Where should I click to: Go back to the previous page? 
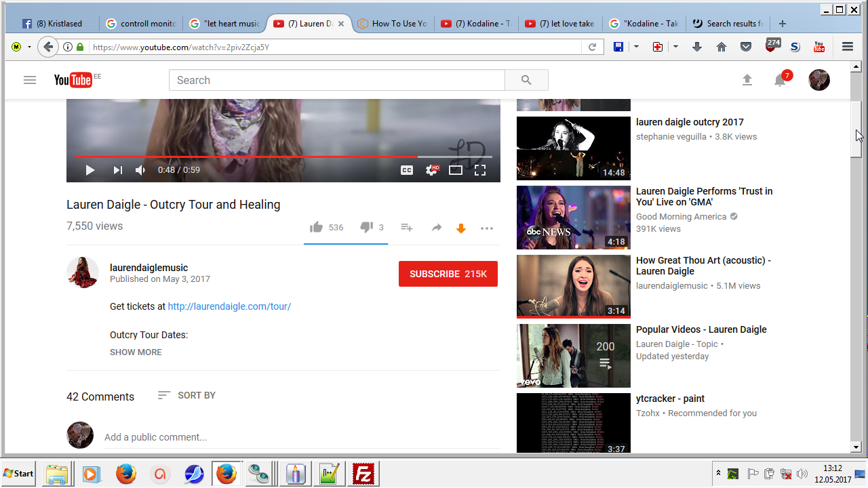(47, 47)
